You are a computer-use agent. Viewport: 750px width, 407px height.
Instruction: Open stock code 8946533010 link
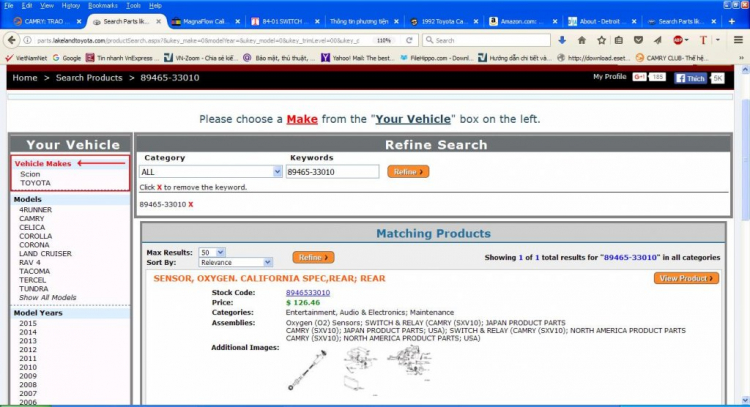coord(308,293)
